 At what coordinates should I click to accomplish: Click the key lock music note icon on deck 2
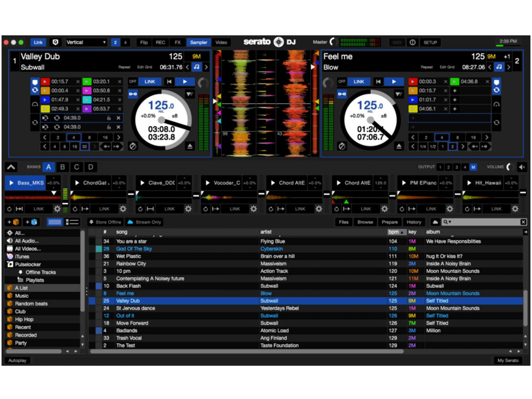pos(499,67)
